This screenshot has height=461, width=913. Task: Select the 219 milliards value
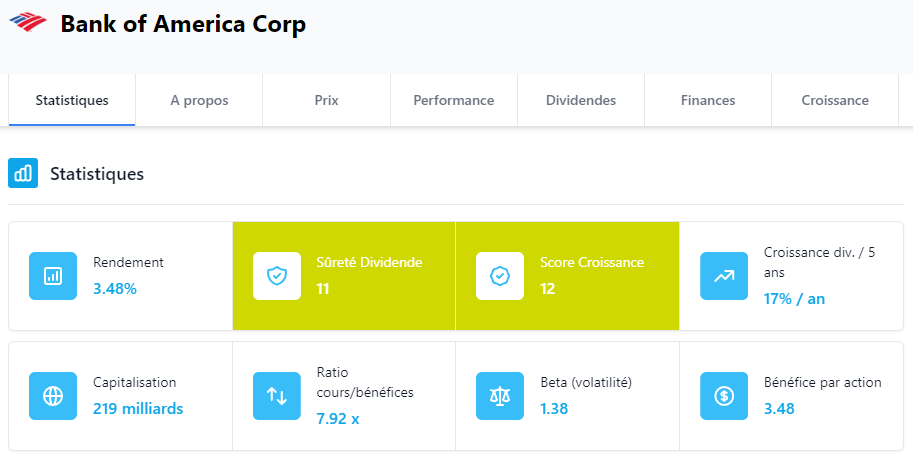(138, 409)
